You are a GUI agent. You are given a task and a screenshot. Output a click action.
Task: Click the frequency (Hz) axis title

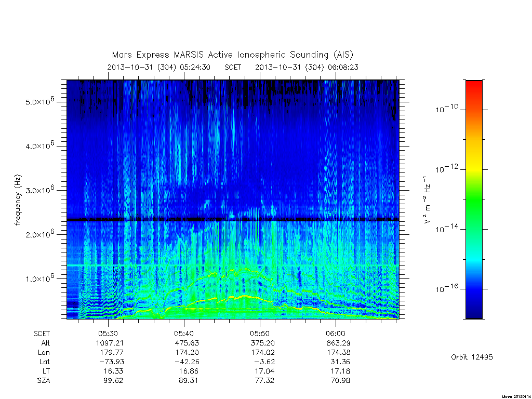click(x=18, y=200)
